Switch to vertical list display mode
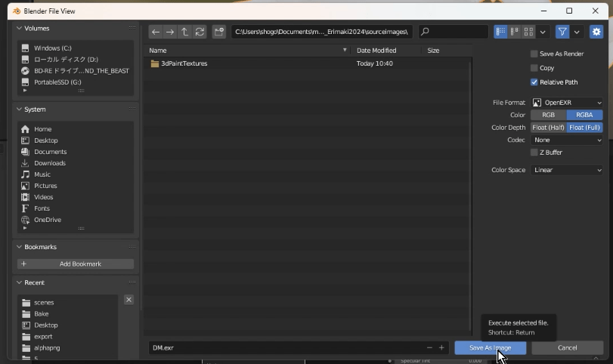 pos(500,32)
